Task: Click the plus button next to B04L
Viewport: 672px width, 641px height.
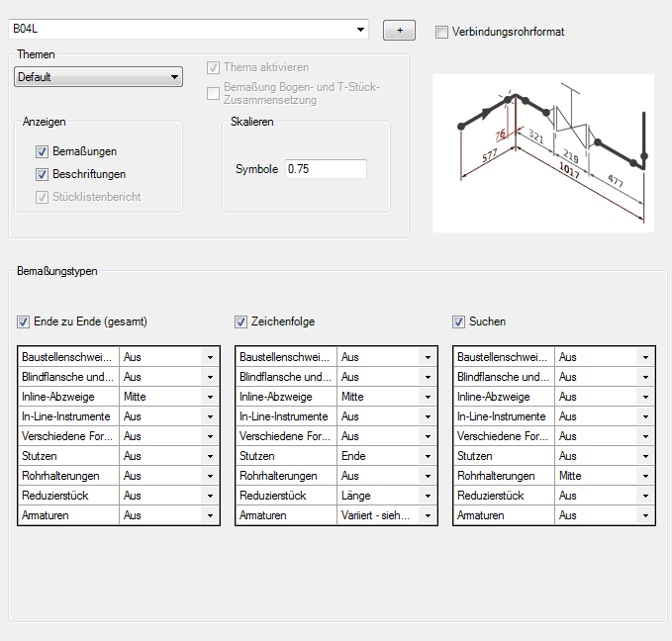Action: click(x=399, y=30)
